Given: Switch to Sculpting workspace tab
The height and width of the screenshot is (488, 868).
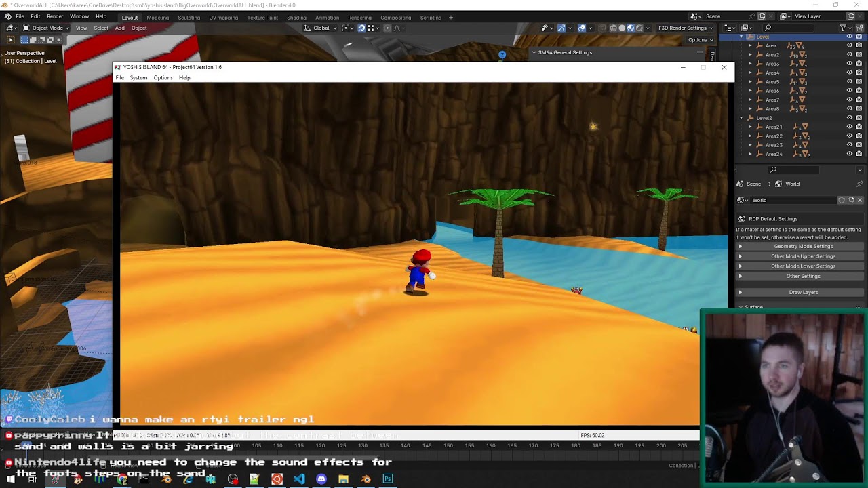Looking at the screenshot, I should click(189, 18).
